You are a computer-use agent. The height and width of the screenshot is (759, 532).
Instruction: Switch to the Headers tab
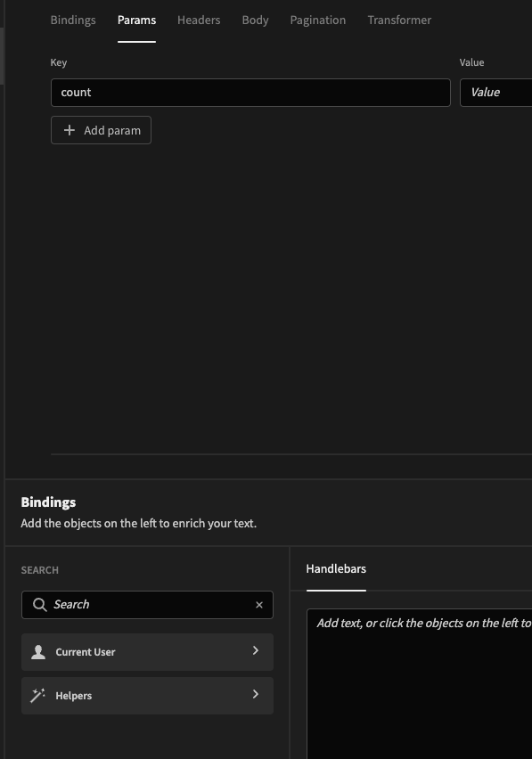(199, 20)
